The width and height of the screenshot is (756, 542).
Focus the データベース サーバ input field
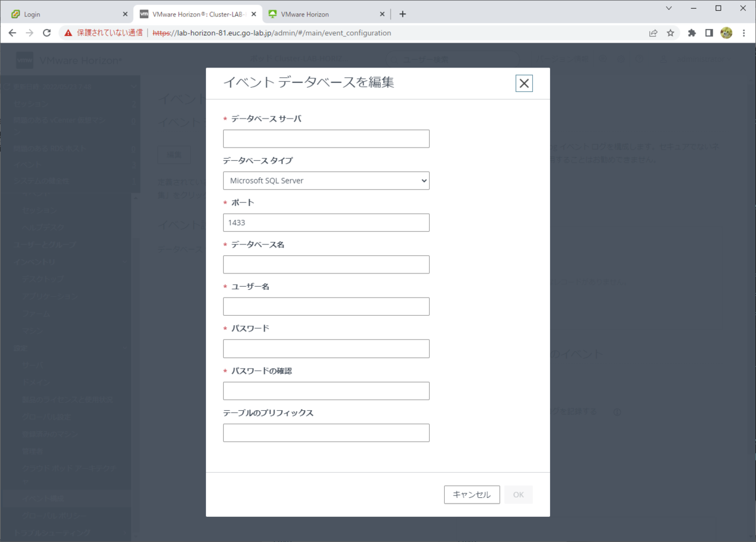[x=326, y=139]
